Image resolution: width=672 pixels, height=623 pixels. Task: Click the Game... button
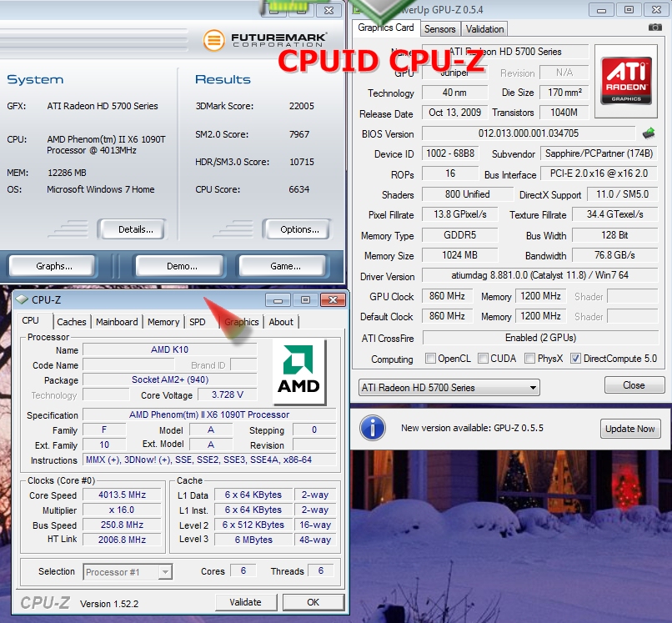click(284, 266)
